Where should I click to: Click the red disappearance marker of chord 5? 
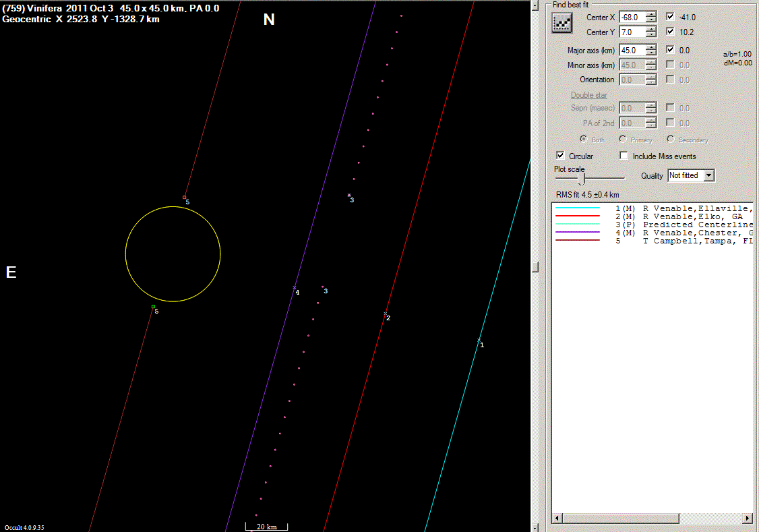pyautogui.click(x=185, y=197)
